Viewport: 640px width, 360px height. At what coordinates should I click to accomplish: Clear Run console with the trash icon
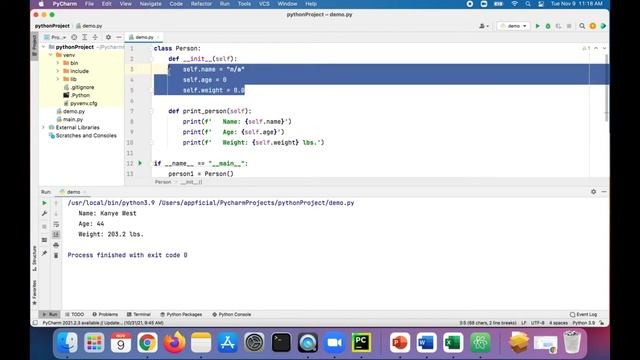(56, 256)
